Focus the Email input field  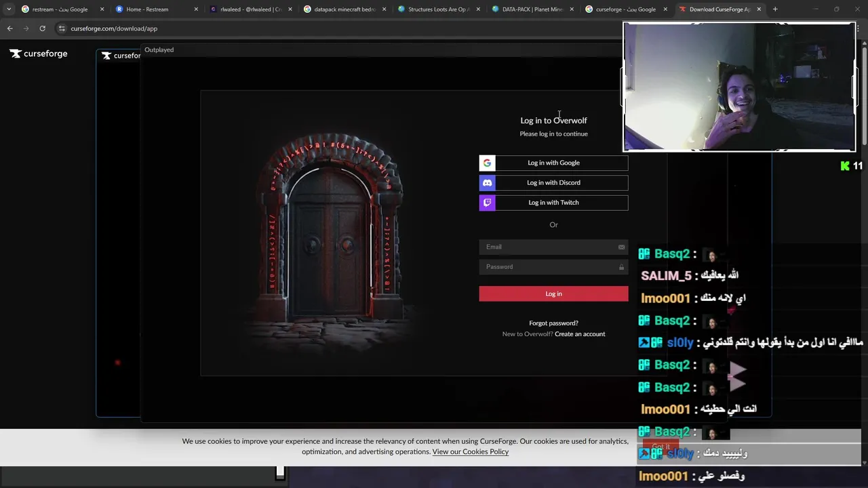(553, 247)
